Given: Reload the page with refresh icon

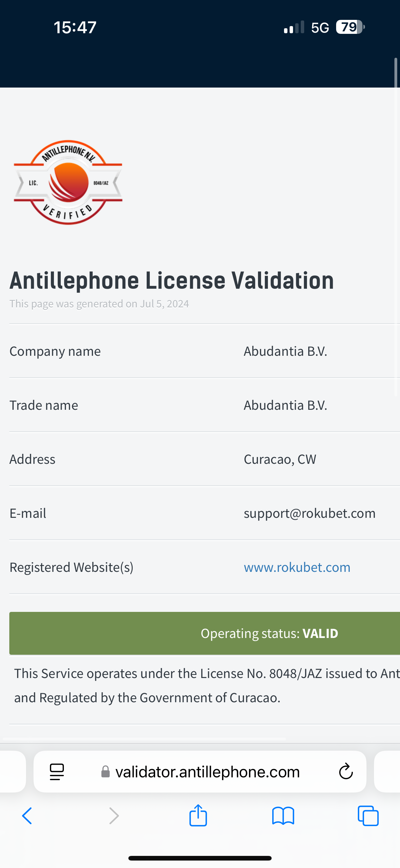Looking at the screenshot, I should (x=346, y=771).
